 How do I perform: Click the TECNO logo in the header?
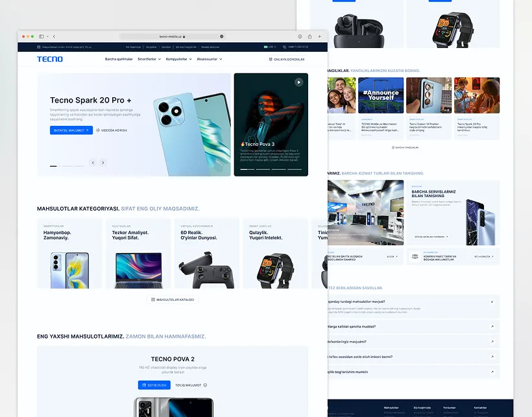[x=50, y=59]
